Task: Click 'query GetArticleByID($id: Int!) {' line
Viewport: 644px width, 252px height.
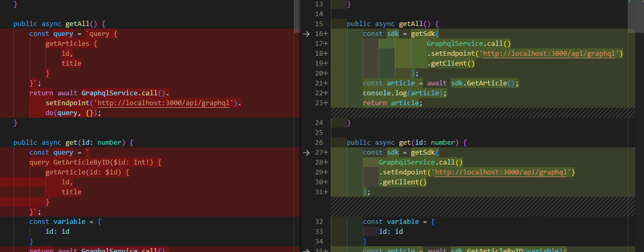Action: [x=96, y=162]
